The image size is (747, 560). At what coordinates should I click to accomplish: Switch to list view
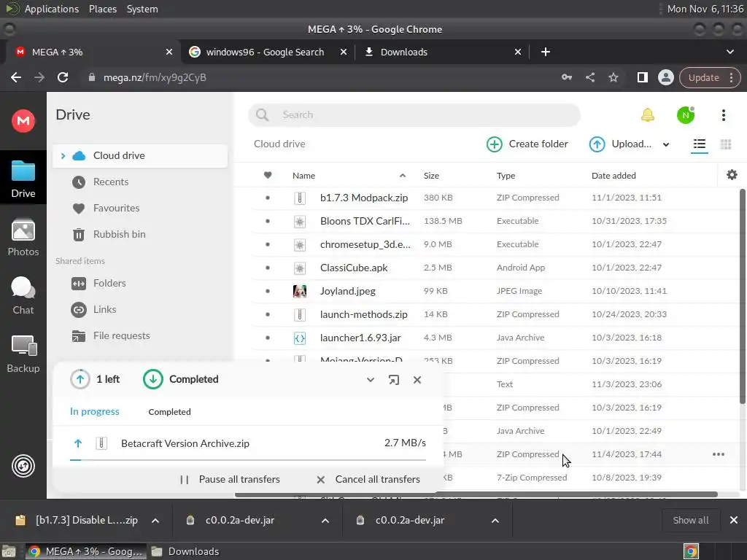pyautogui.click(x=700, y=144)
